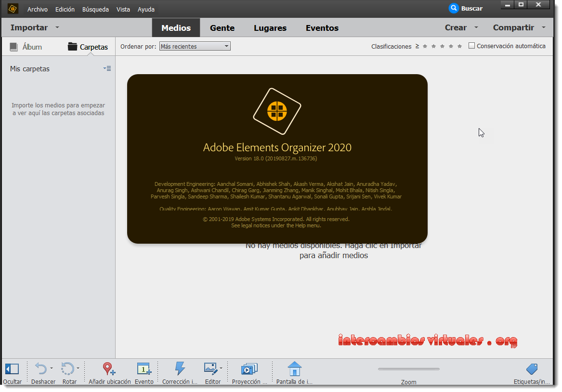The image size is (562, 392).
Task: Start Proyección slideshow icon
Action: (x=249, y=369)
